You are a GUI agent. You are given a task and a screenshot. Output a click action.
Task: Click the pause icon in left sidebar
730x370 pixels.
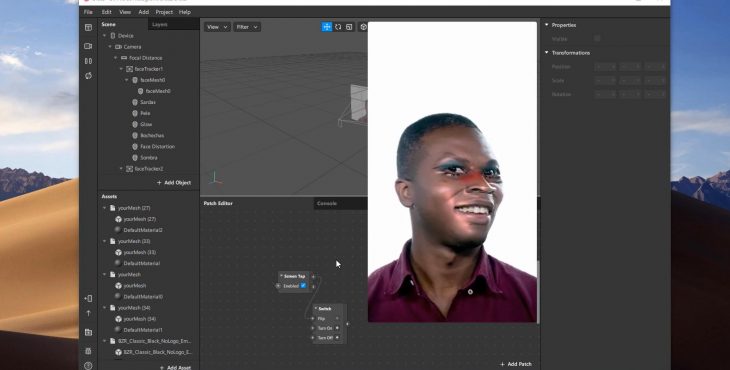tap(88, 61)
